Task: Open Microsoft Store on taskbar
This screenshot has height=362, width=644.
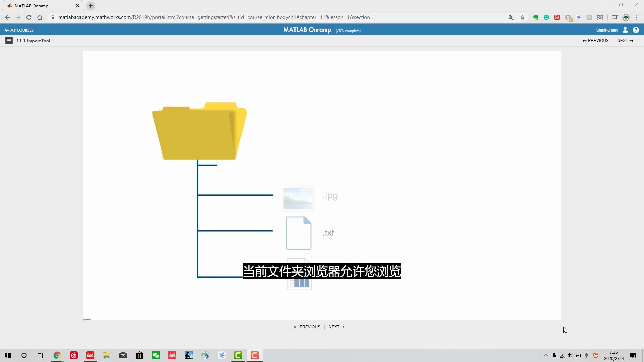Action: [x=140, y=355]
